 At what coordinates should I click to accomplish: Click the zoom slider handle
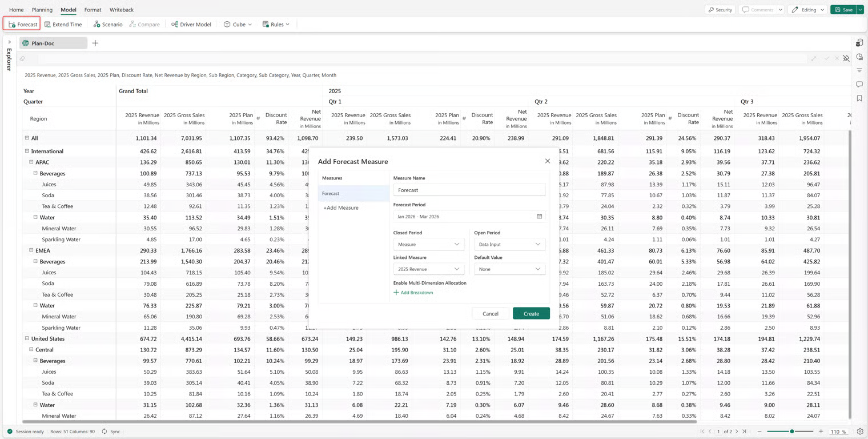[792, 432]
